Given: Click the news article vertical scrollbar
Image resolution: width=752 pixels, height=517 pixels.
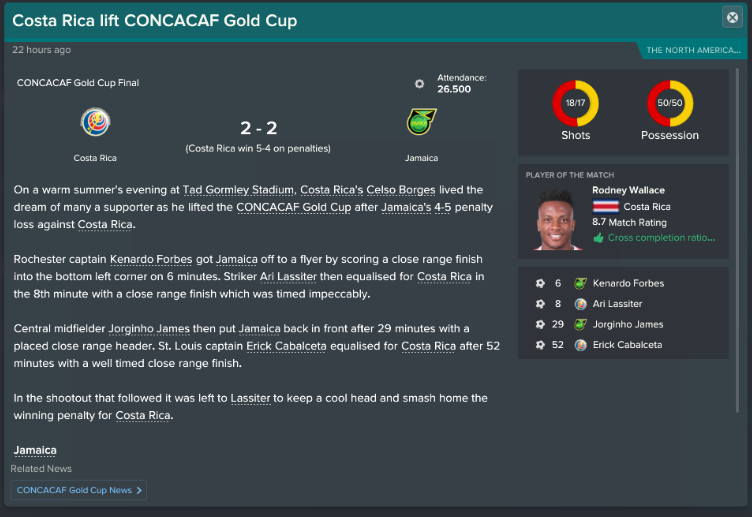Looking at the screenshot, I should (x=738, y=240).
